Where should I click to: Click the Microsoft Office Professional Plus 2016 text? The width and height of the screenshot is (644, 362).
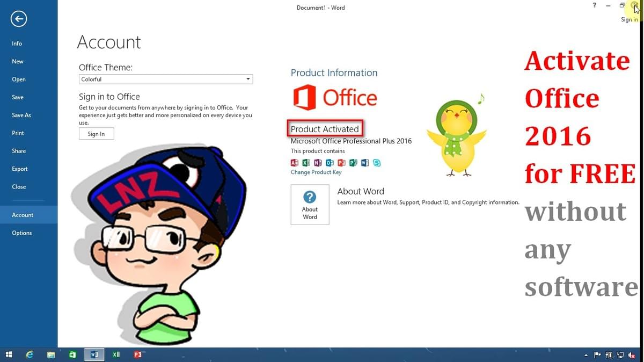pos(351,141)
